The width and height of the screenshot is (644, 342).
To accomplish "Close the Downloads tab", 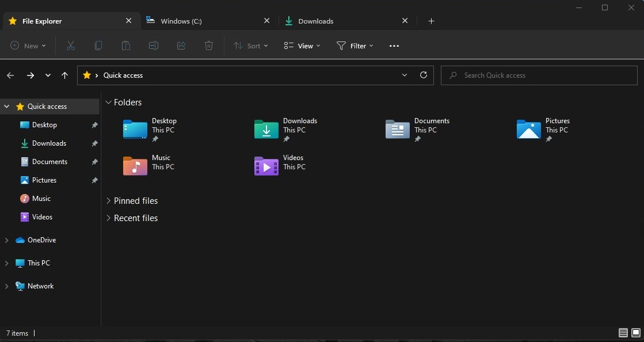I will pos(405,21).
